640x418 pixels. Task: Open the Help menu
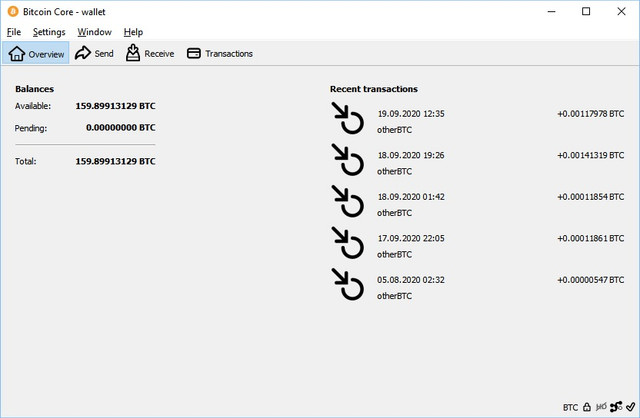pos(133,32)
